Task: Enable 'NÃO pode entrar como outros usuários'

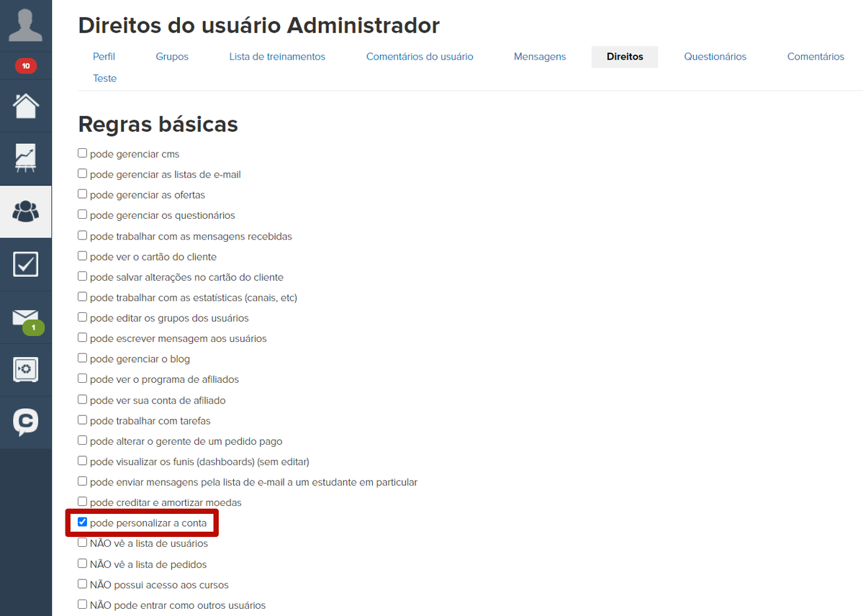Action: click(83, 604)
